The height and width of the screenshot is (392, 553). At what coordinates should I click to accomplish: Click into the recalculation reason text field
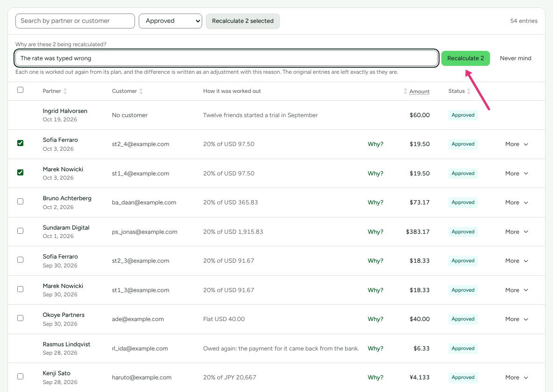coord(227,58)
